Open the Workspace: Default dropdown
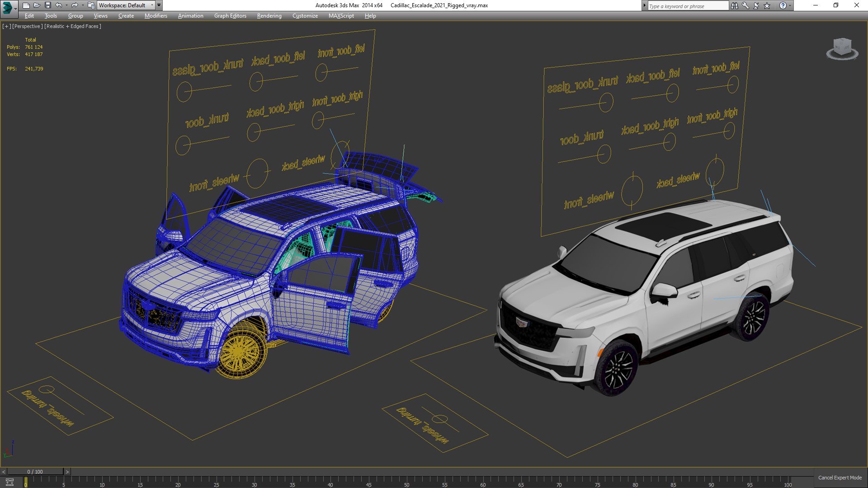Screen dimensions: 868x488 pyautogui.click(x=126, y=5)
